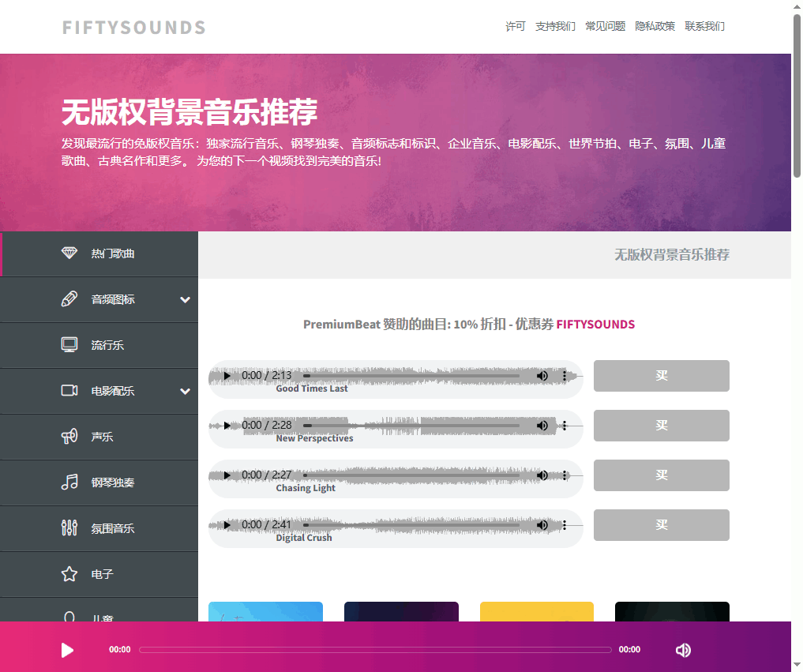Mute the Good Times Last track
Screen dimensions: 803x672
pos(542,376)
